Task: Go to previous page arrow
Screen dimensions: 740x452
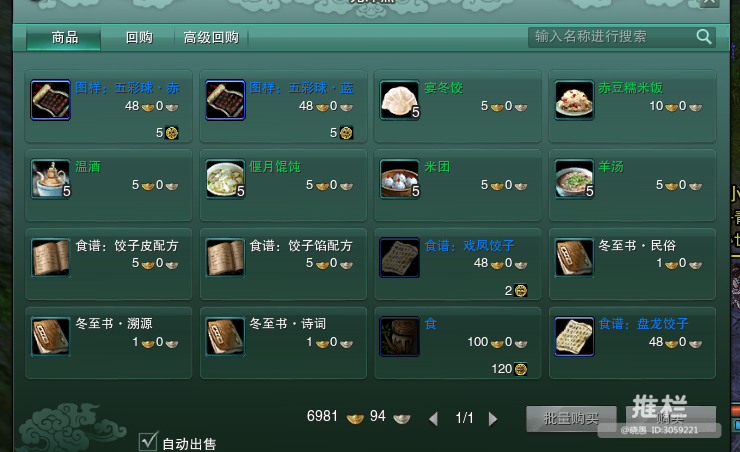Action: pos(433,419)
